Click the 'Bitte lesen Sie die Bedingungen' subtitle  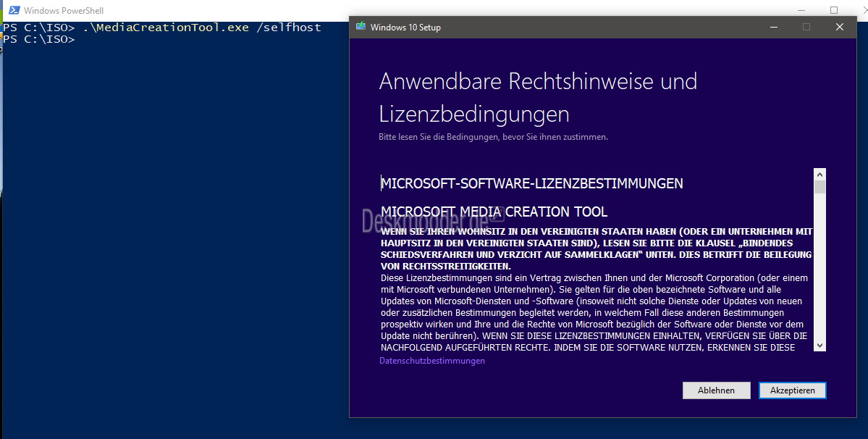click(x=493, y=137)
